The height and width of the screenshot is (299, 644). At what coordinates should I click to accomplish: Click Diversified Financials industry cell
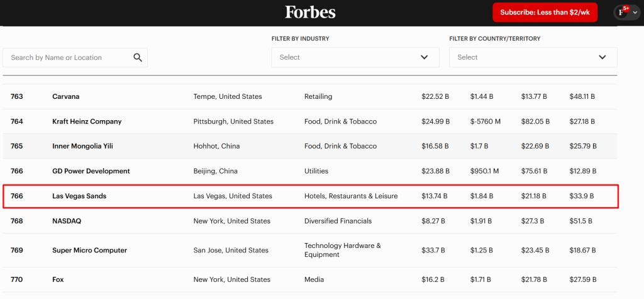(338, 222)
